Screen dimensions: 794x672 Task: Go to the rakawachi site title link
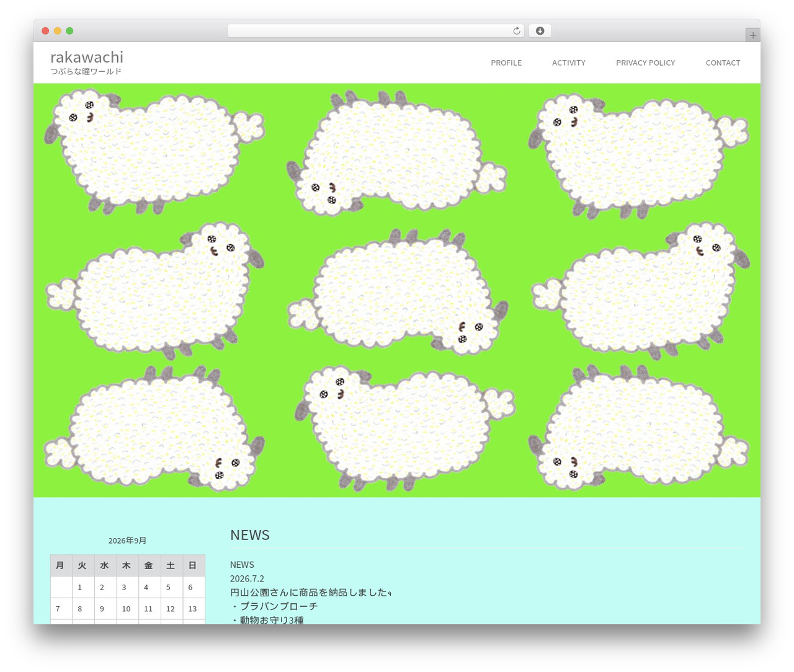click(x=87, y=57)
